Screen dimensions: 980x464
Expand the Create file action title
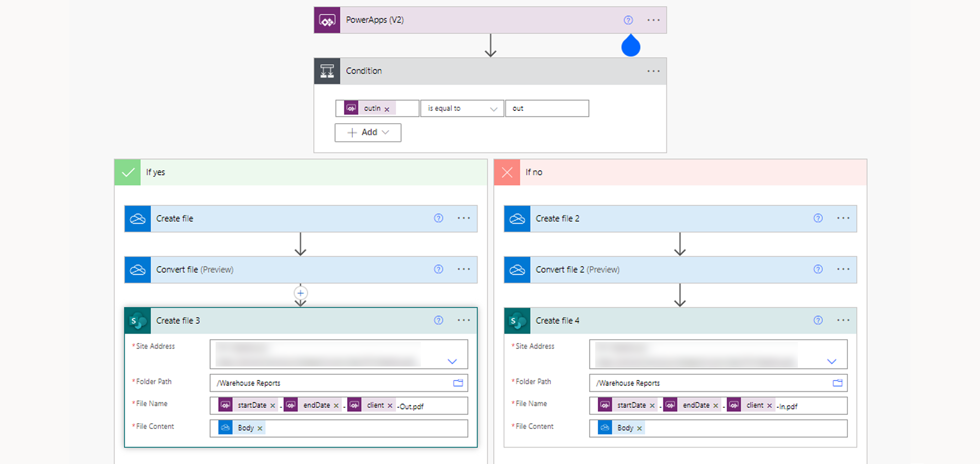coord(175,219)
